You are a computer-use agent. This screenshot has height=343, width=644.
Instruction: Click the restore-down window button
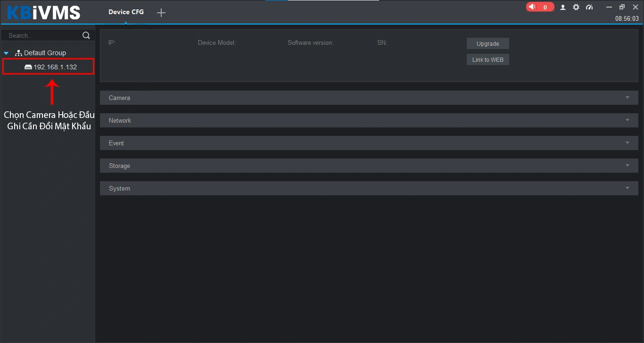[x=622, y=7]
